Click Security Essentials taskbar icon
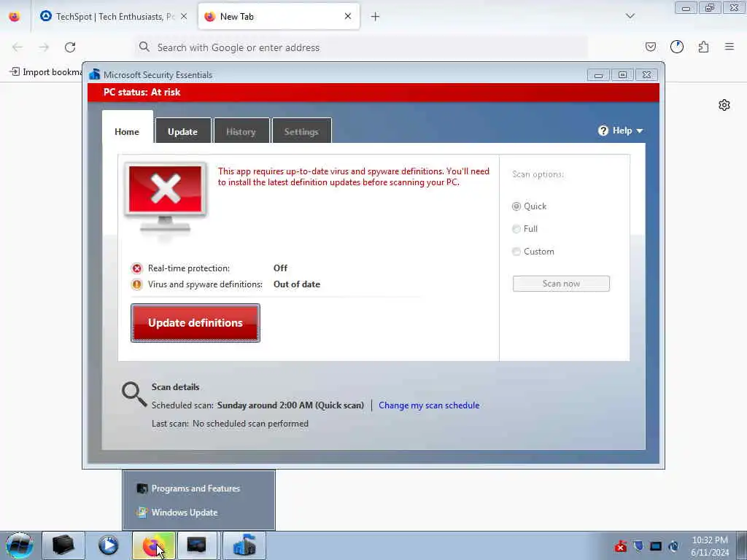The width and height of the screenshot is (747, 560). (244, 545)
